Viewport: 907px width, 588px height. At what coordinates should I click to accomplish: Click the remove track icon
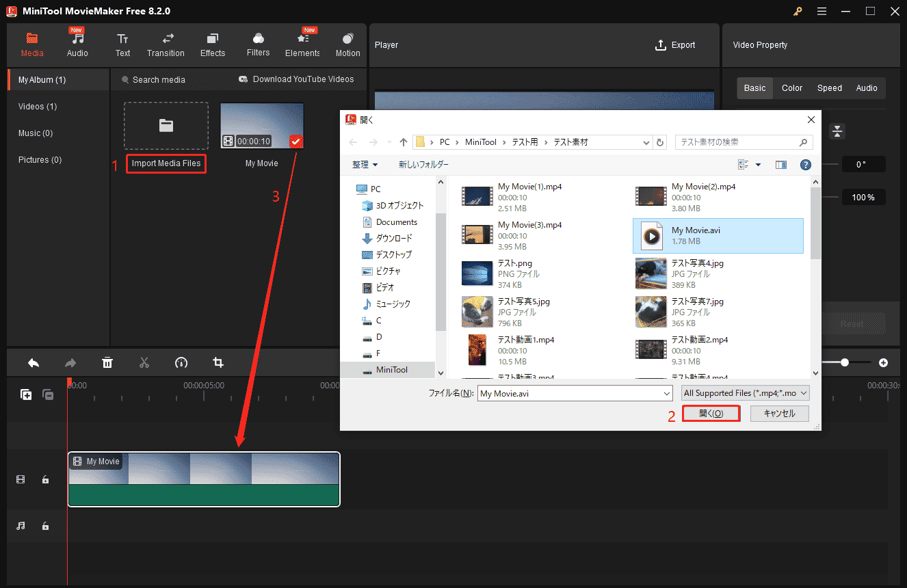[48, 395]
